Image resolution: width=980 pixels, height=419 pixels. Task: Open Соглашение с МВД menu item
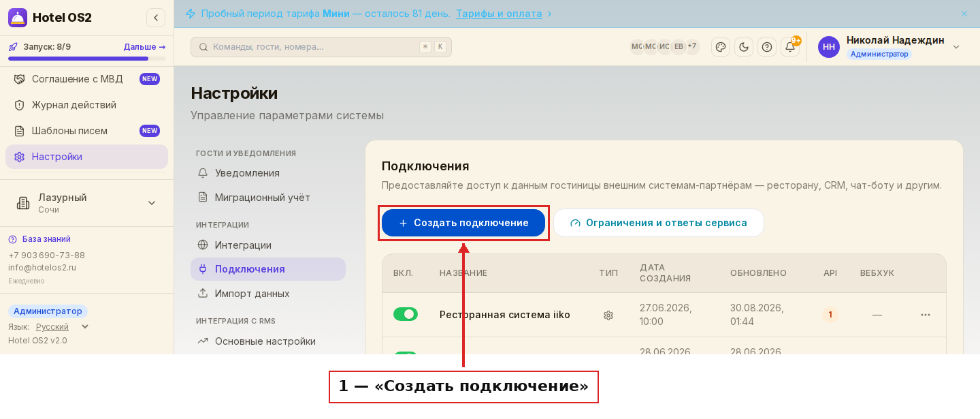click(86, 79)
